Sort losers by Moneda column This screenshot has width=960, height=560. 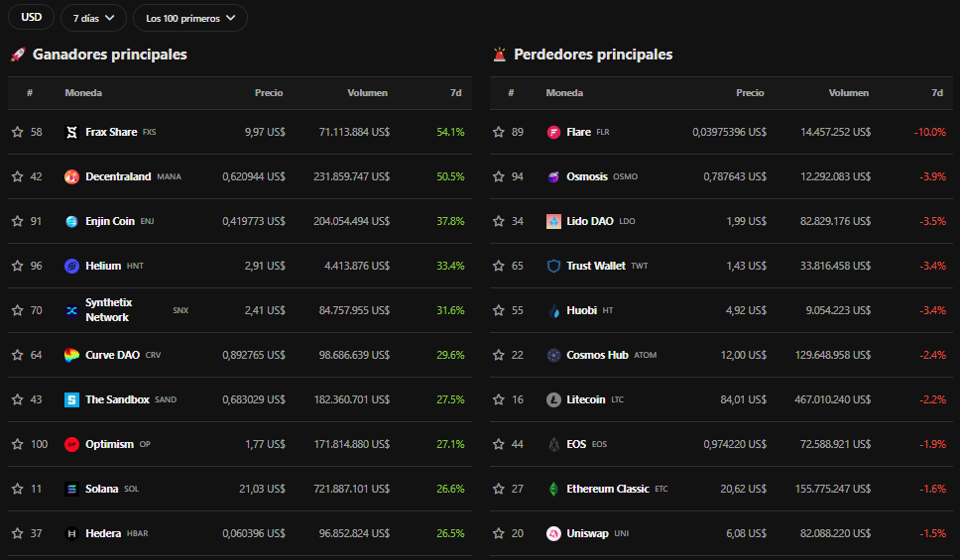[x=564, y=93]
